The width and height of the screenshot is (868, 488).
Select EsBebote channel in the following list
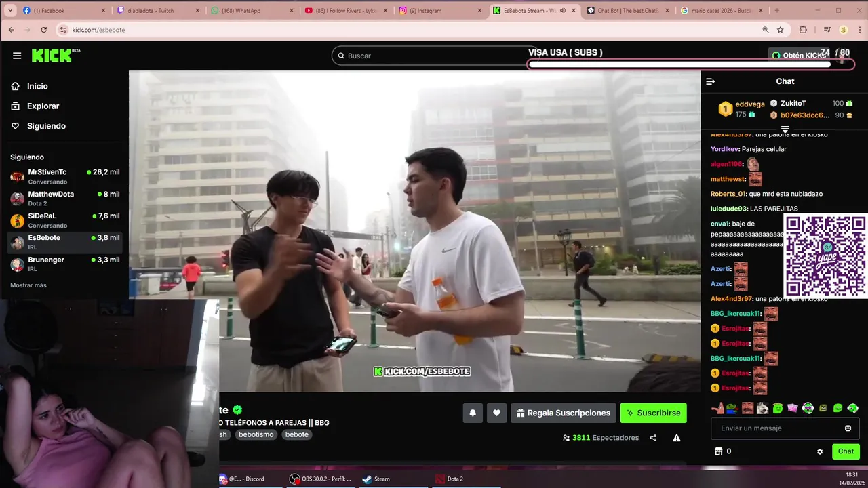pos(65,242)
